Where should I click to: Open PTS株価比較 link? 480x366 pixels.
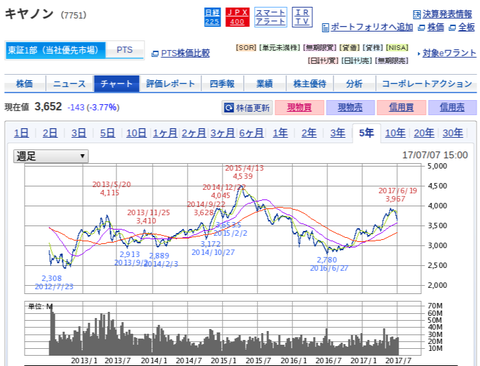click(x=181, y=53)
